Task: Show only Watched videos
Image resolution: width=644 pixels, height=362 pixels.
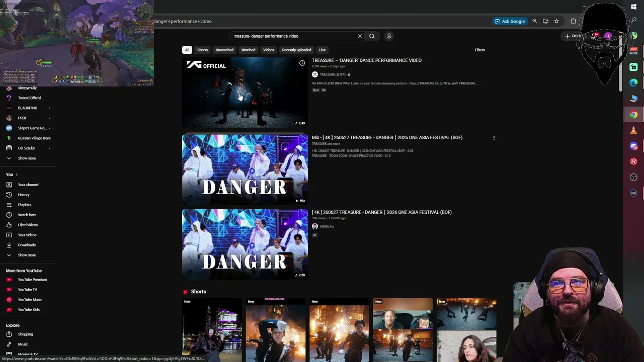Action: [x=248, y=50]
